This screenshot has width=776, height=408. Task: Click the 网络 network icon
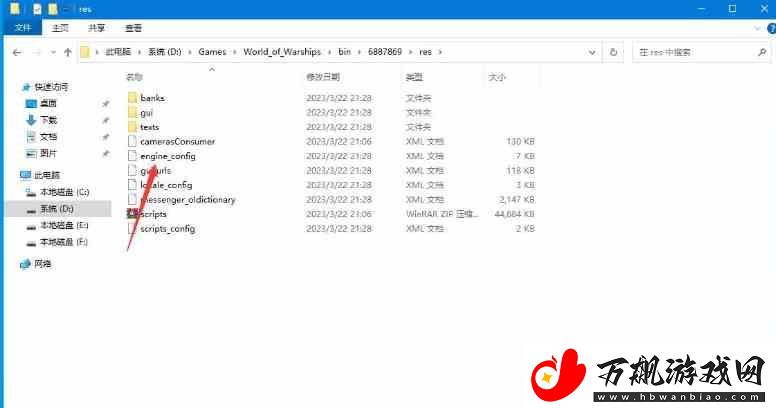25,264
